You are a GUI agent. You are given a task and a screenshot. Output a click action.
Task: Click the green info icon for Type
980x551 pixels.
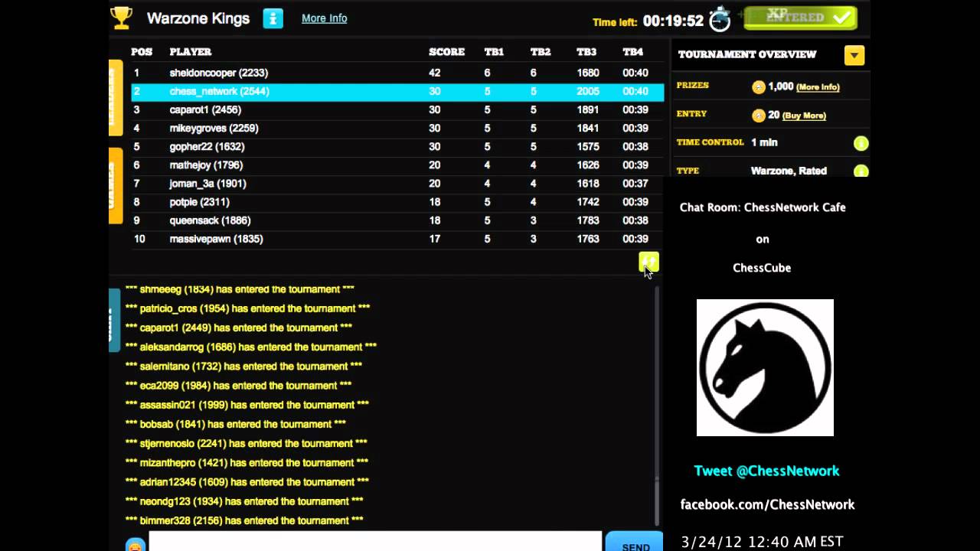pos(861,171)
